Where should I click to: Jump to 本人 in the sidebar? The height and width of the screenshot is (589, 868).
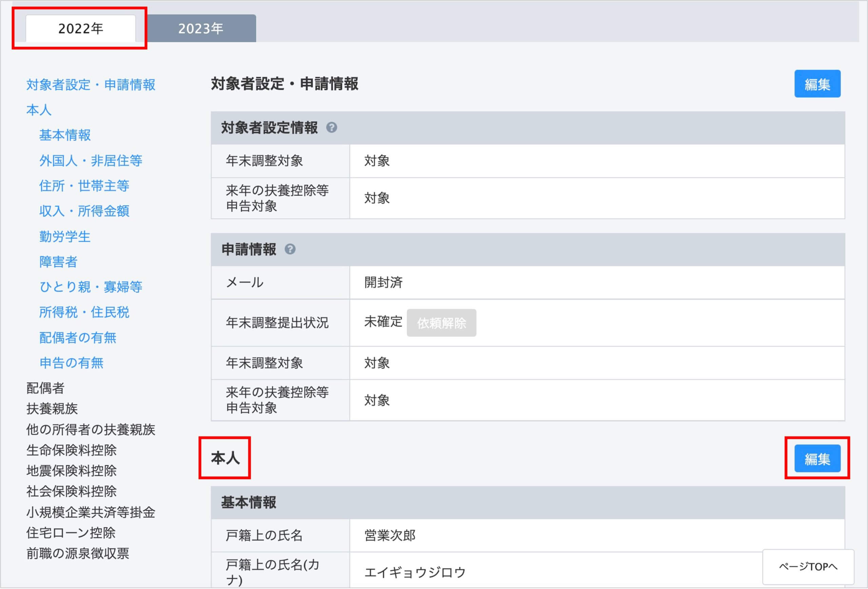coord(39,110)
